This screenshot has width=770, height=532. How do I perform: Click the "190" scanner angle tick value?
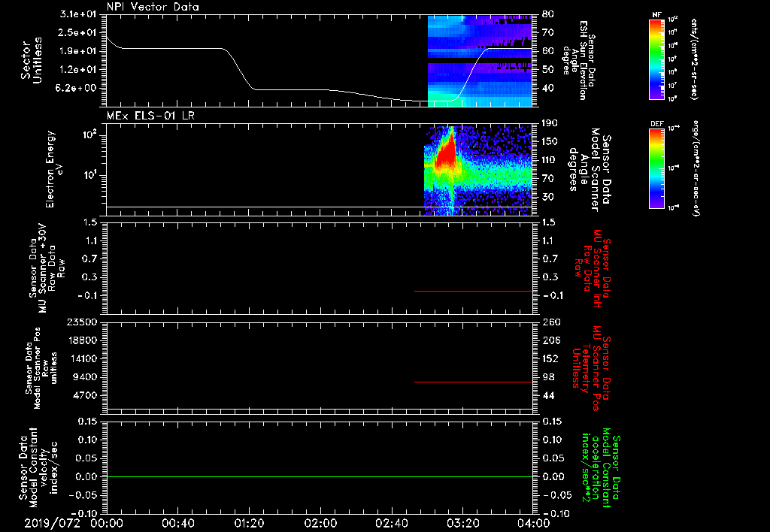click(x=550, y=123)
